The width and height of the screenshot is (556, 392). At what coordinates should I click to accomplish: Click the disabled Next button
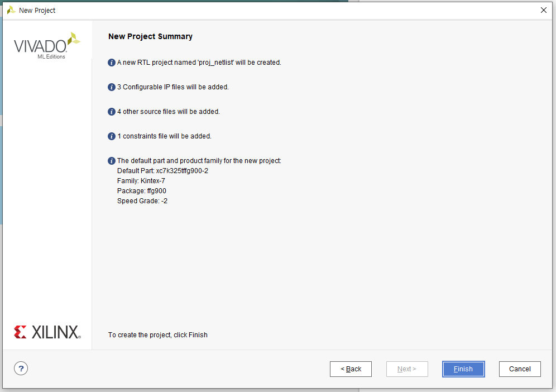pos(407,369)
